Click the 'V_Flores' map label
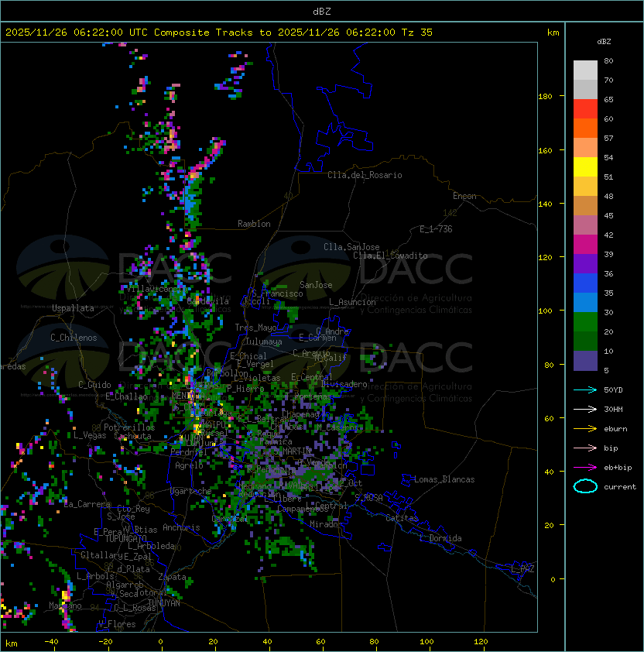This screenshot has height=652, width=644. coord(117,624)
